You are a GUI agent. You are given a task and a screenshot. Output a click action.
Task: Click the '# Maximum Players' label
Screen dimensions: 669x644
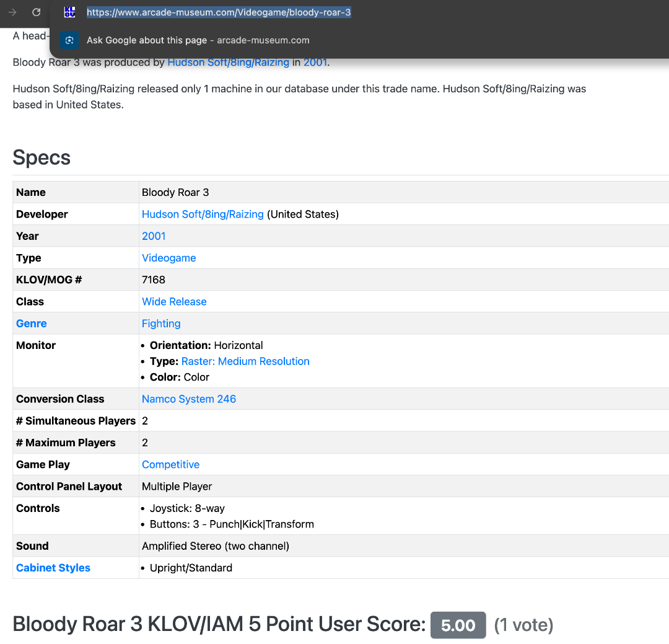[x=66, y=443]
